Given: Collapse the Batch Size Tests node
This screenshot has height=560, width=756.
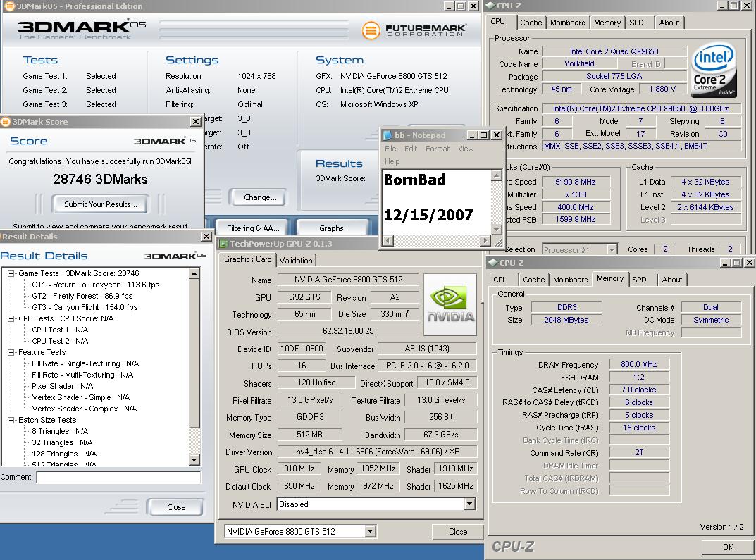Looking at the screenshot, I should point(11,421).
